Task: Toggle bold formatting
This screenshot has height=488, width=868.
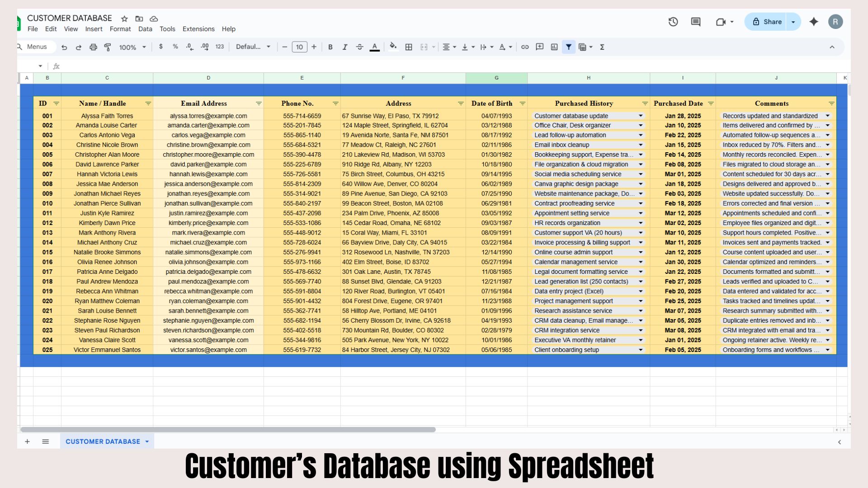Action: click(330, 47)
